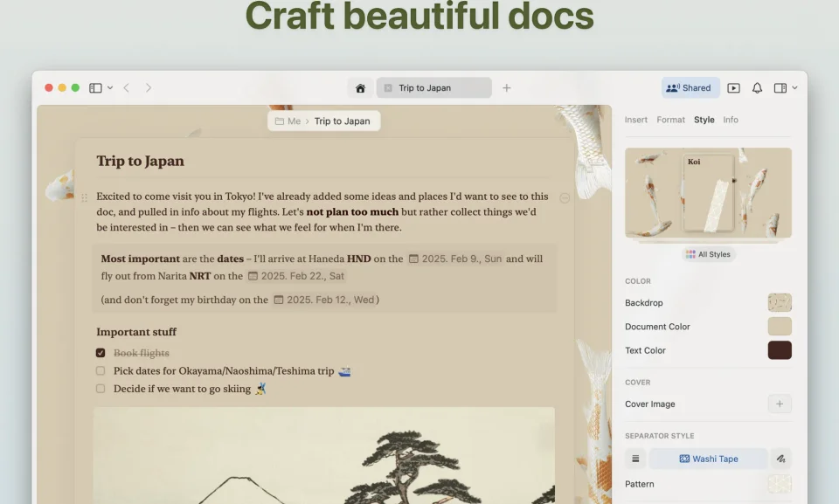This screenshot has width=839, height=504.
Task: Select the plain line separator style
Action: 635,459
